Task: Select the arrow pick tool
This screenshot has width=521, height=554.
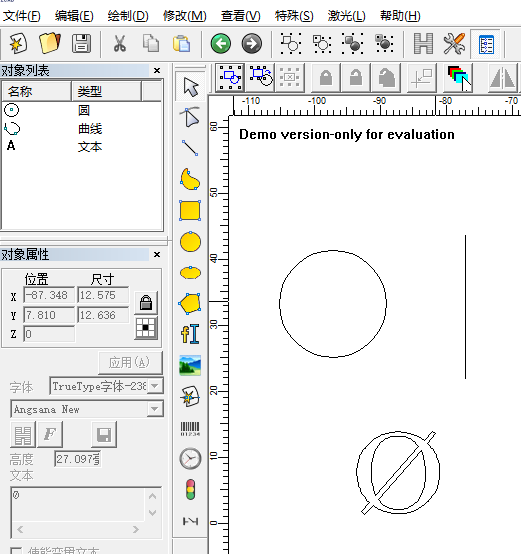Action: tap(190, 87)
